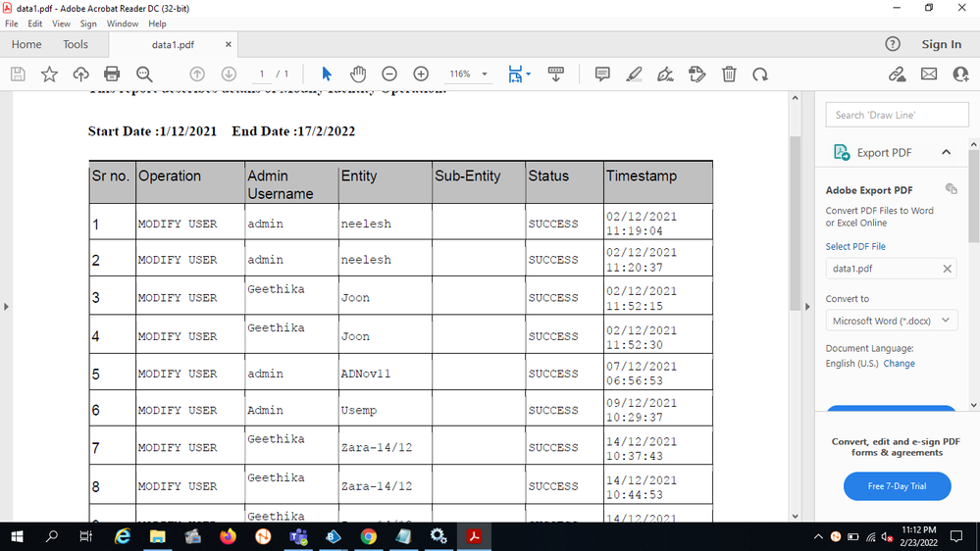Click the share with others person icon

[960, 75]
